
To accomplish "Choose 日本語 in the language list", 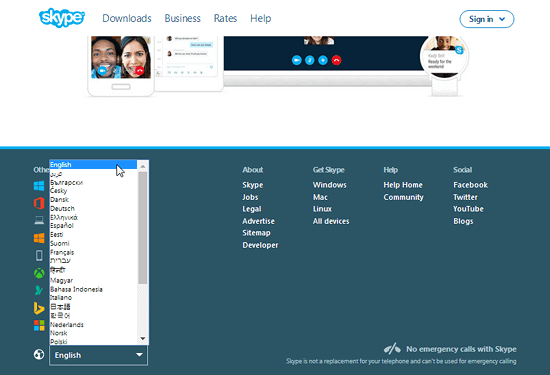I will (x=93, y=307).
